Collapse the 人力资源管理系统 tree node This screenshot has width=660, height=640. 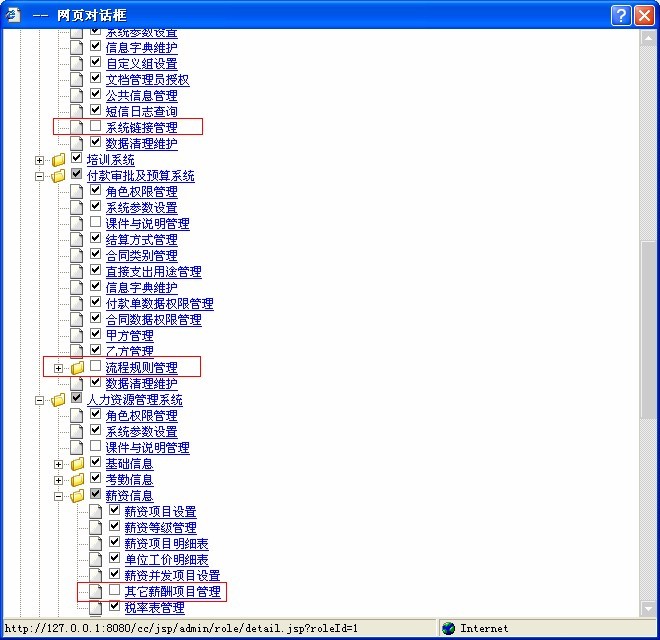pyautogui.click(x=39, y=400)
